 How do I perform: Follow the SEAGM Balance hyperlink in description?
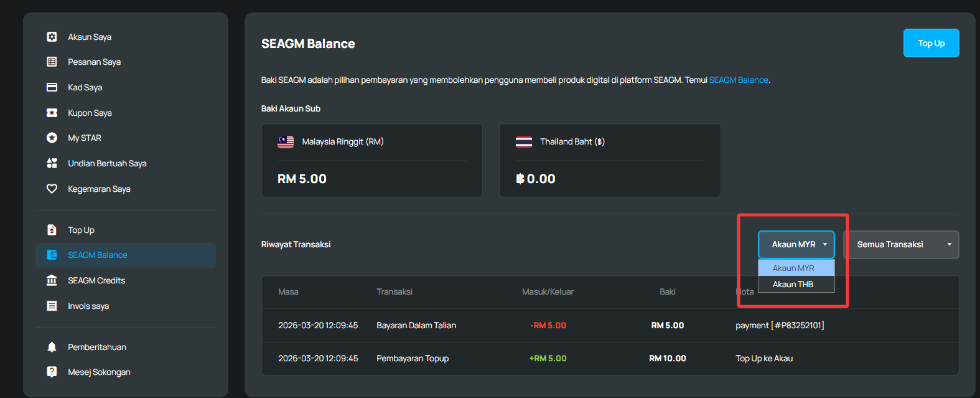(x=739, y=80)
